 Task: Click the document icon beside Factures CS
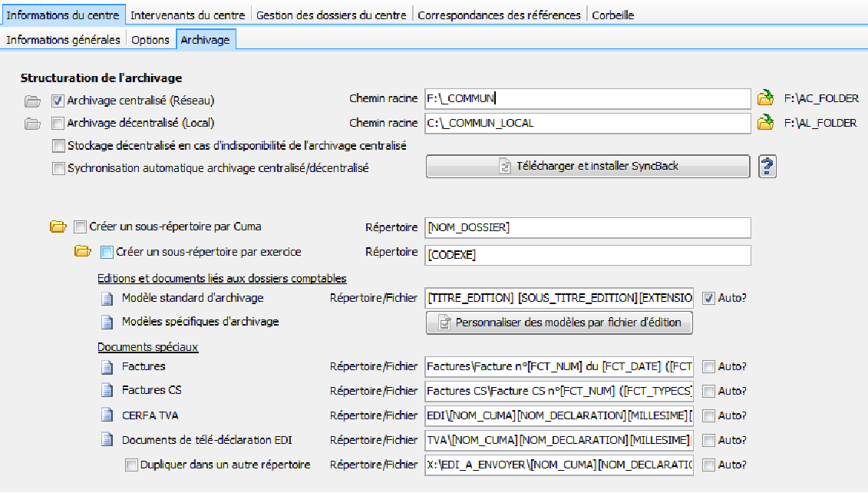tap(107, 390)
